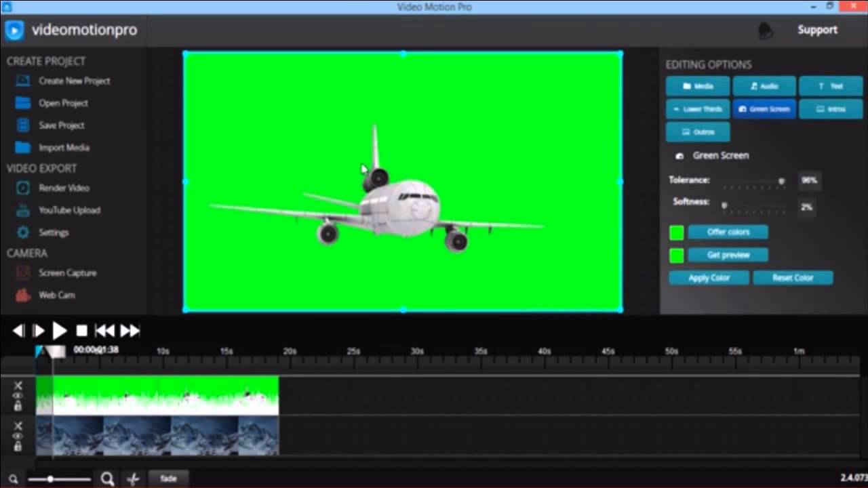
Task: Start playback with the large Play button
Action: [60, 331]
